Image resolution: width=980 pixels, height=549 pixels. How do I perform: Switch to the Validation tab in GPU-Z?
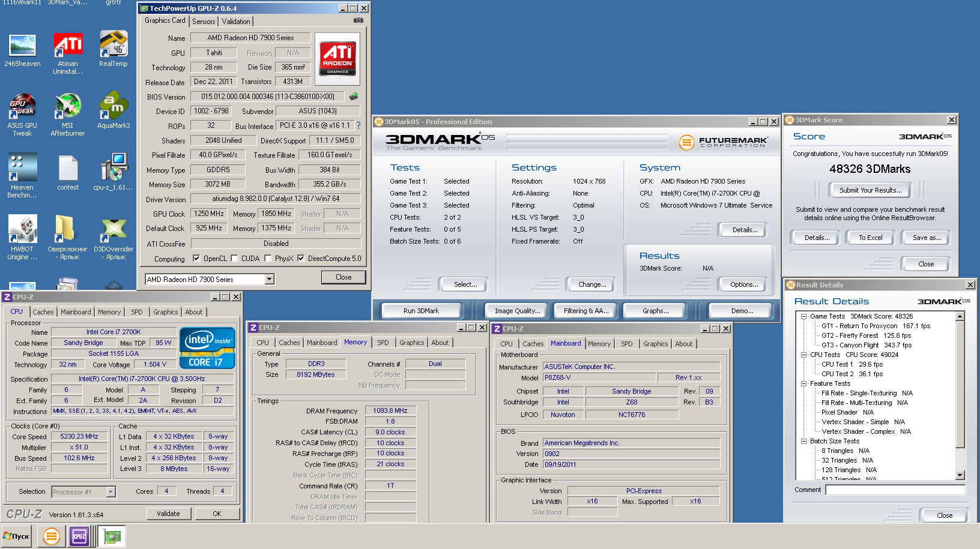click(x=236, y=22)
